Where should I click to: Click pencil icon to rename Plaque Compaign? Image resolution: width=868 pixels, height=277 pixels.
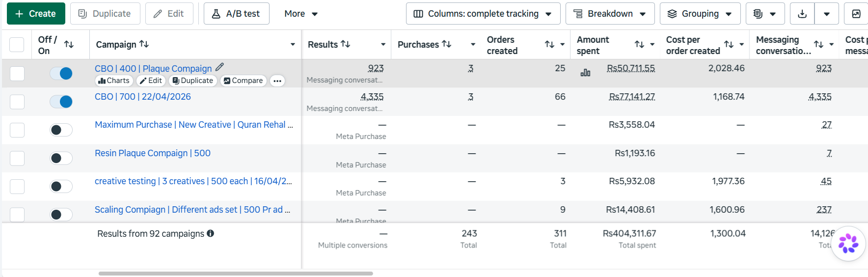(x=219, y=67)
